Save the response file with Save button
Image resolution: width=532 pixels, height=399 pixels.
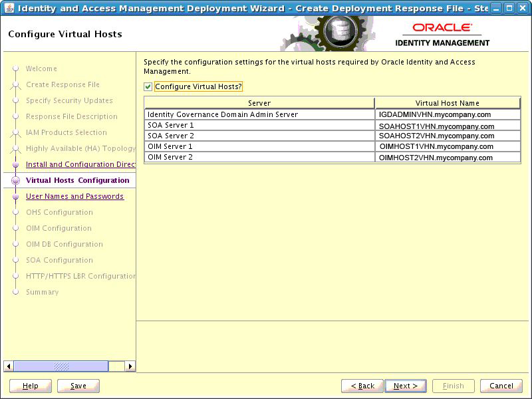[78, 386]
